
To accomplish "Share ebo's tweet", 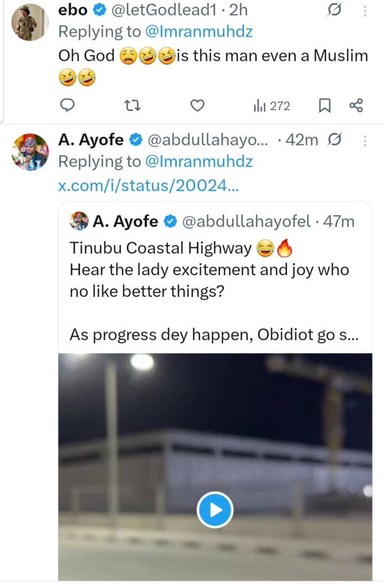I will point(356,106).
